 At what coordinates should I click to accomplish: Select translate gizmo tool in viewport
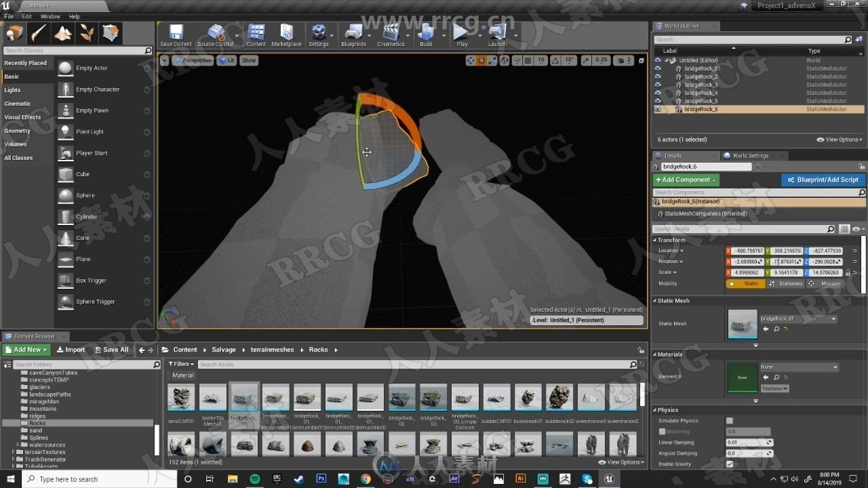(470, 60)
